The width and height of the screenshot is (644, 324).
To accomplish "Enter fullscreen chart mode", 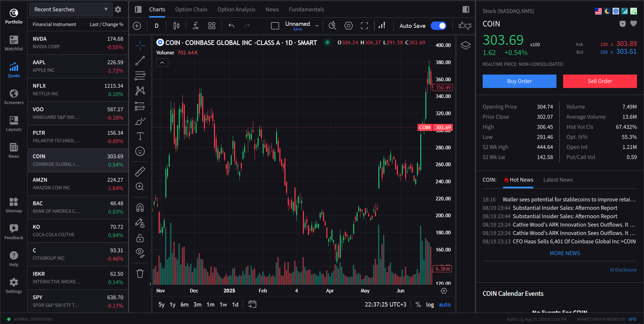I will pos(364,26).
